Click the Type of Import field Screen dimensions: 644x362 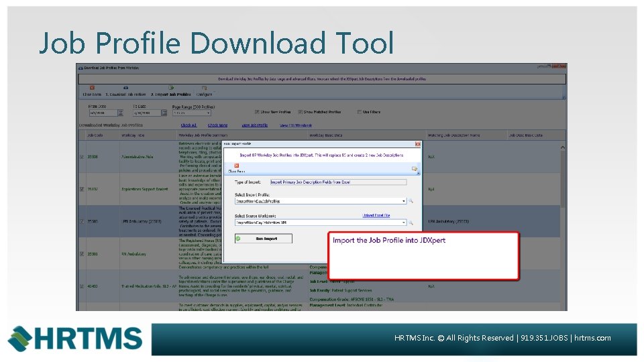point(338,182)
